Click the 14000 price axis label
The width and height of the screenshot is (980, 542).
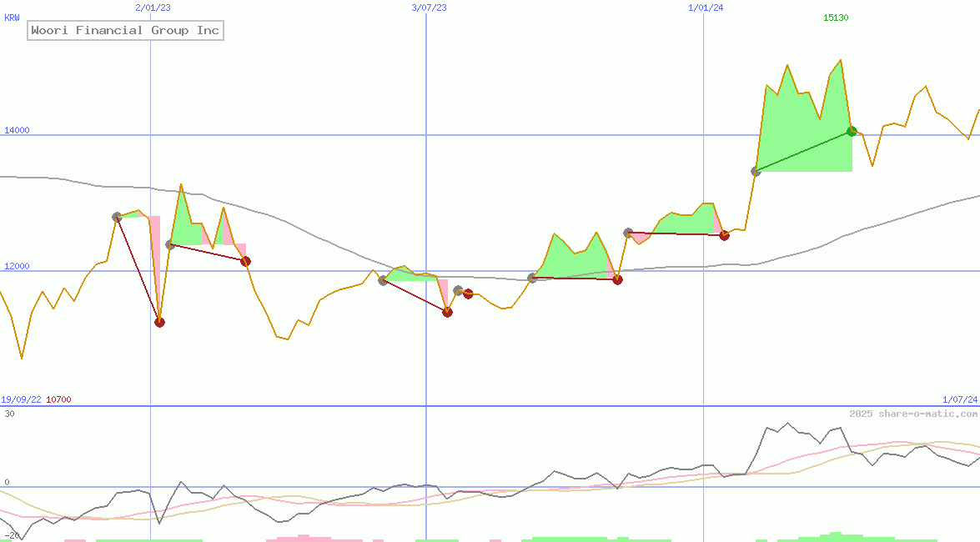pyautogui.click(x=17, y=130)
